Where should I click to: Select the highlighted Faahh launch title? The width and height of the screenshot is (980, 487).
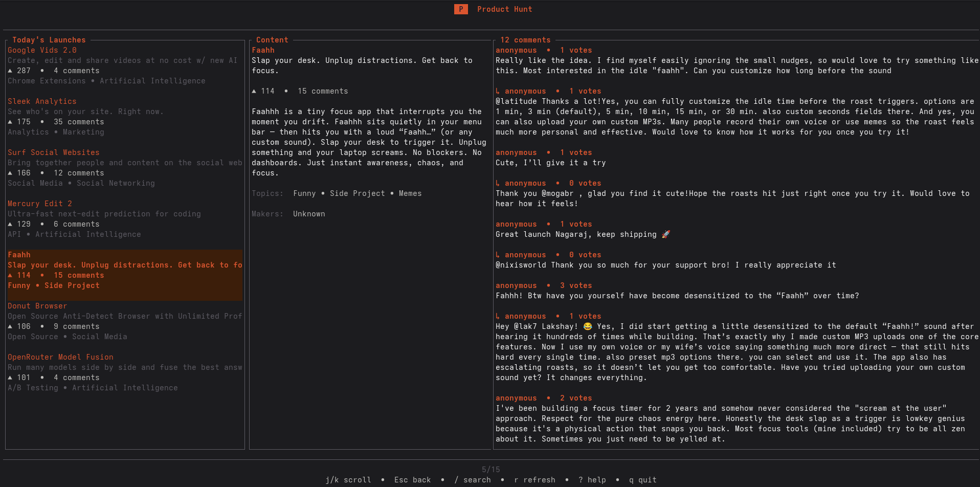(19, 255)
